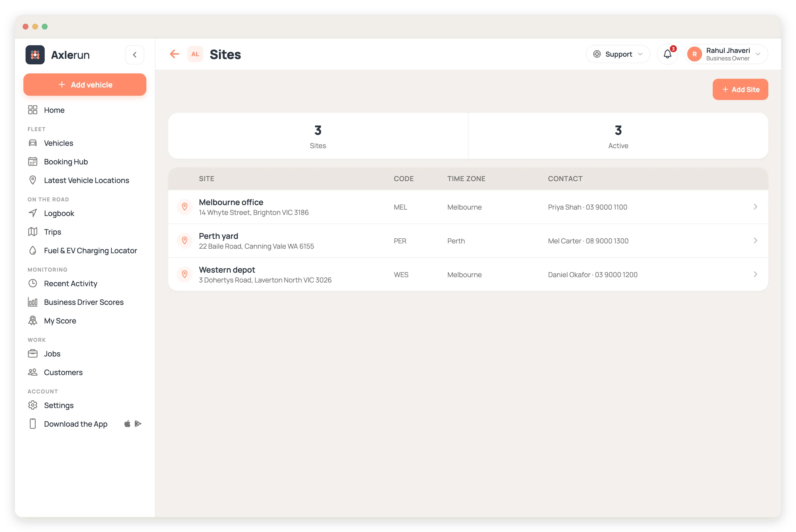Click the Logbook navigation arrow icon

tap(32, 213)
